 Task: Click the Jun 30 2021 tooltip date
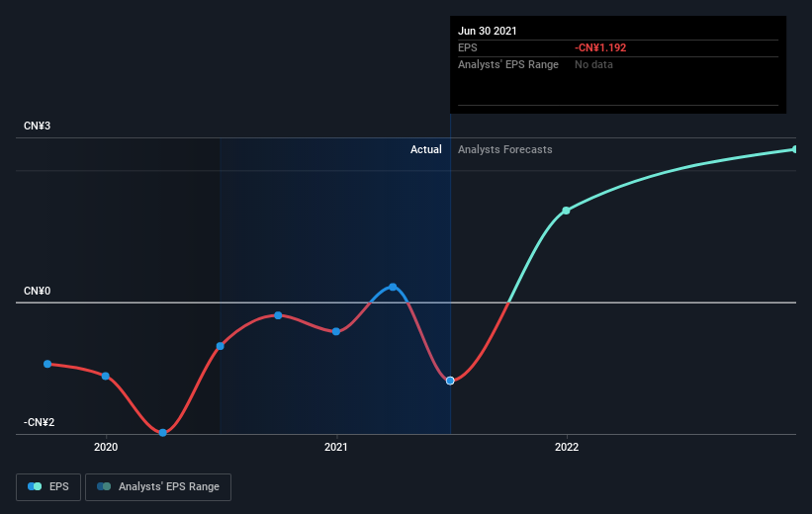(x=488, y=31)
